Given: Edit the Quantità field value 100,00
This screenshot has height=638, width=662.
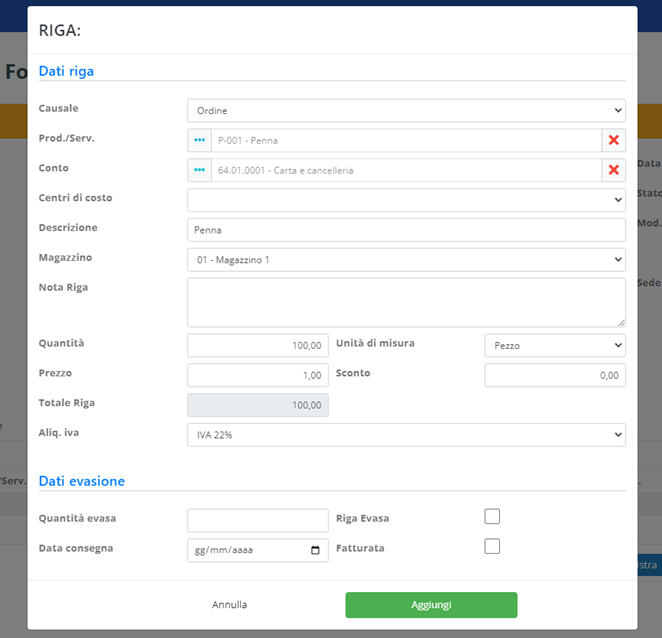Looking at the screenshot, I should 258,346.
